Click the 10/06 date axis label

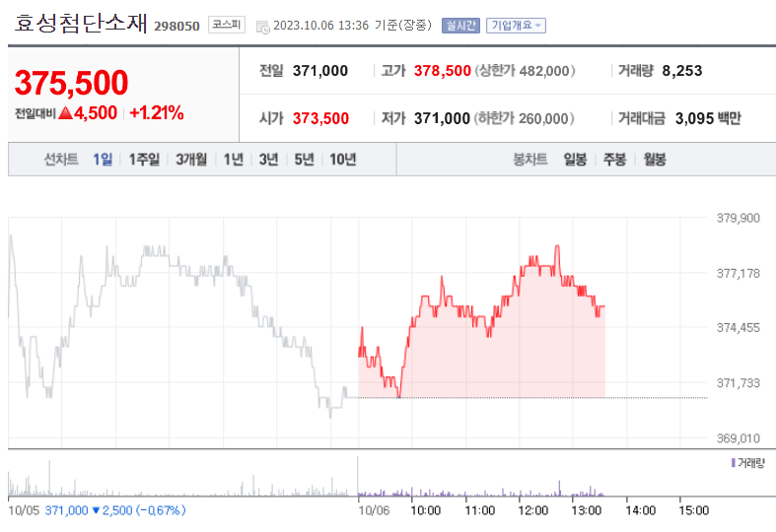point(374,510)
